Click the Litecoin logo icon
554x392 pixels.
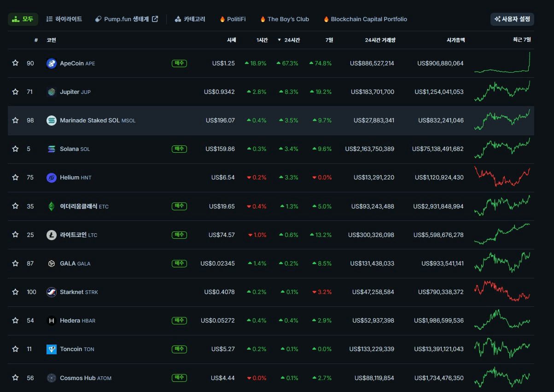[x=52, y=235]
